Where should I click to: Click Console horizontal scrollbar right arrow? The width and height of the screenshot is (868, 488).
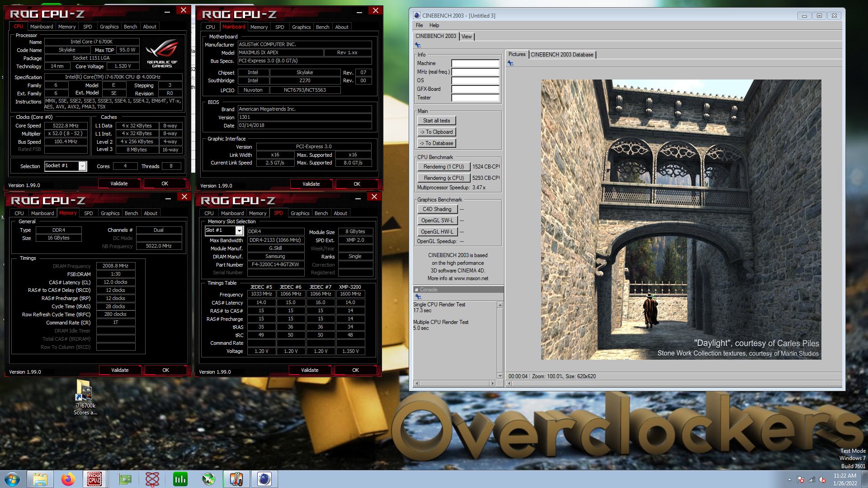tap(493, 383)
